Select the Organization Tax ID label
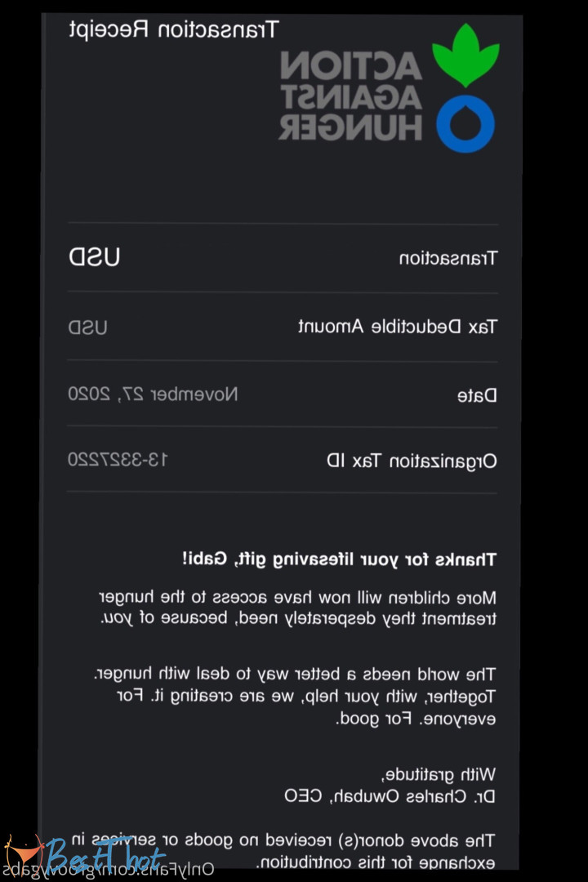Image resolution: width=588 pixels, height=882 pixels. (x=412, y=461)
